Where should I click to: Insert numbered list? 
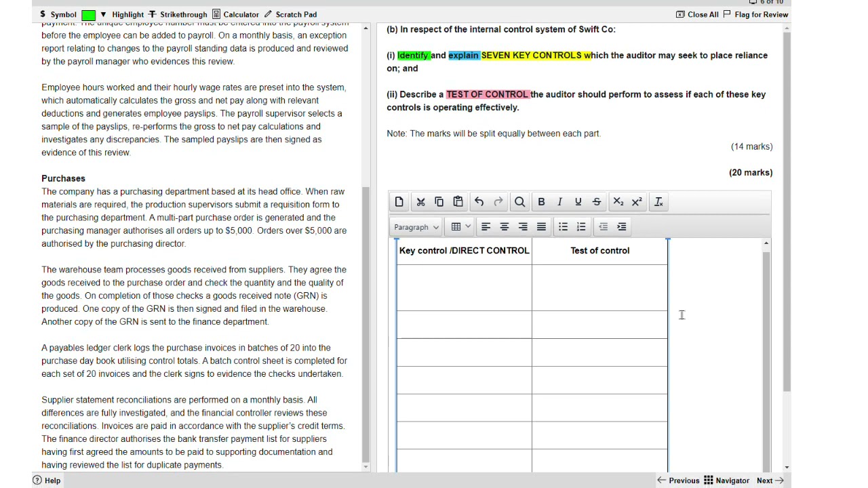click(x=581, y=227)
